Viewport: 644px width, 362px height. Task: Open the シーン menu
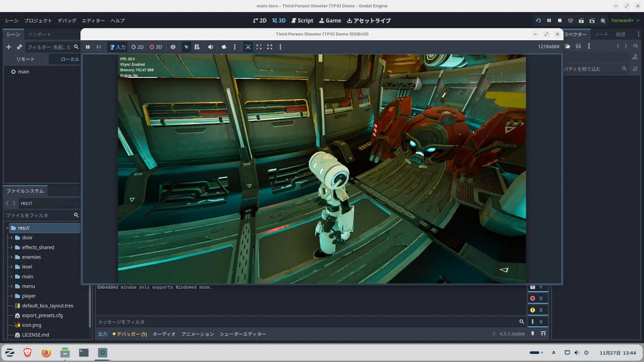11,20
